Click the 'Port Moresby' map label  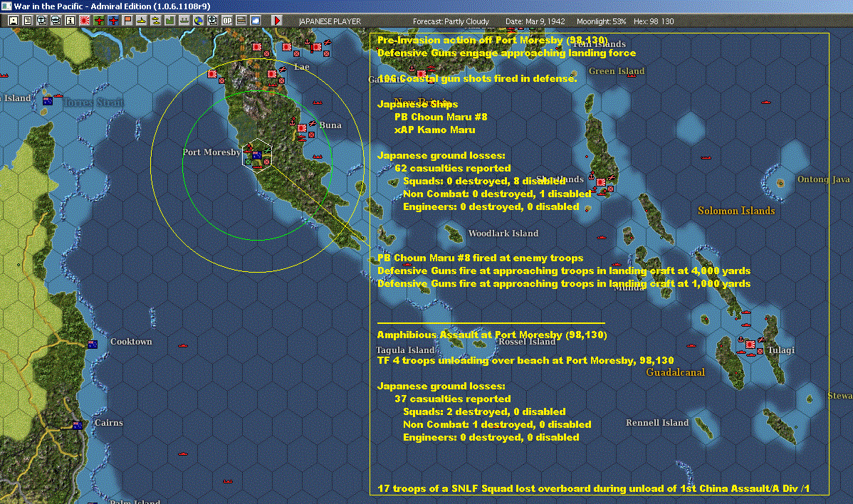coord(211,152)
